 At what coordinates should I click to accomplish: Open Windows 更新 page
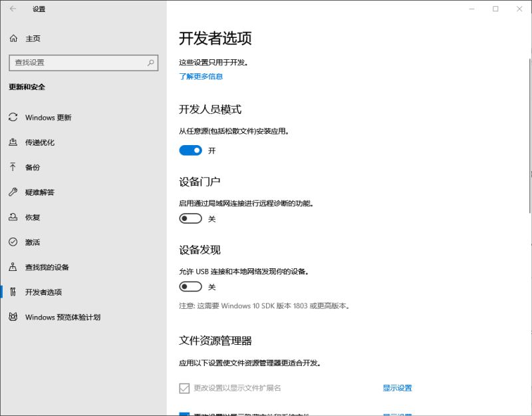48,118
